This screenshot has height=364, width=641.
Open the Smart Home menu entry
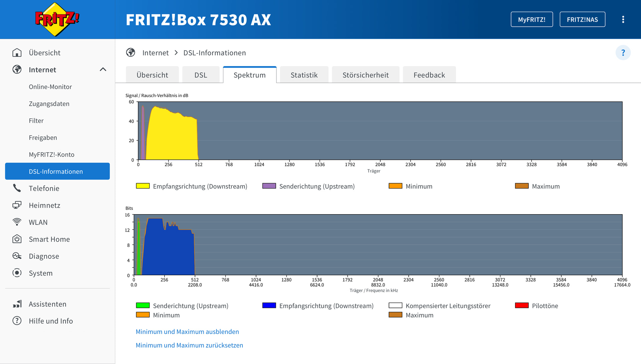(x=57, y=239)
